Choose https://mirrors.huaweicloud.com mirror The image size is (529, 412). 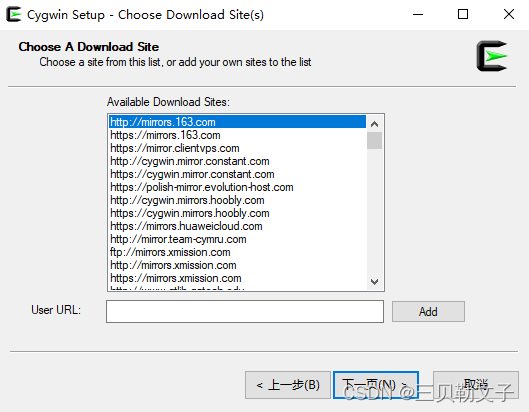click(x=238, y=226)
